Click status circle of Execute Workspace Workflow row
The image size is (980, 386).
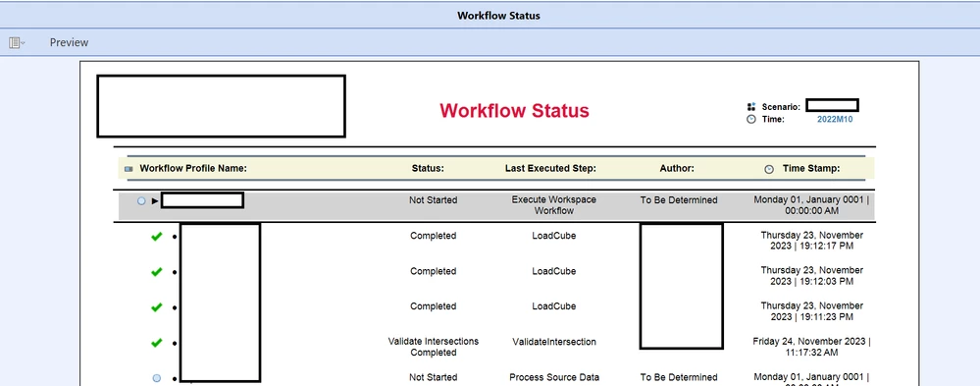(x=141, y=200)
